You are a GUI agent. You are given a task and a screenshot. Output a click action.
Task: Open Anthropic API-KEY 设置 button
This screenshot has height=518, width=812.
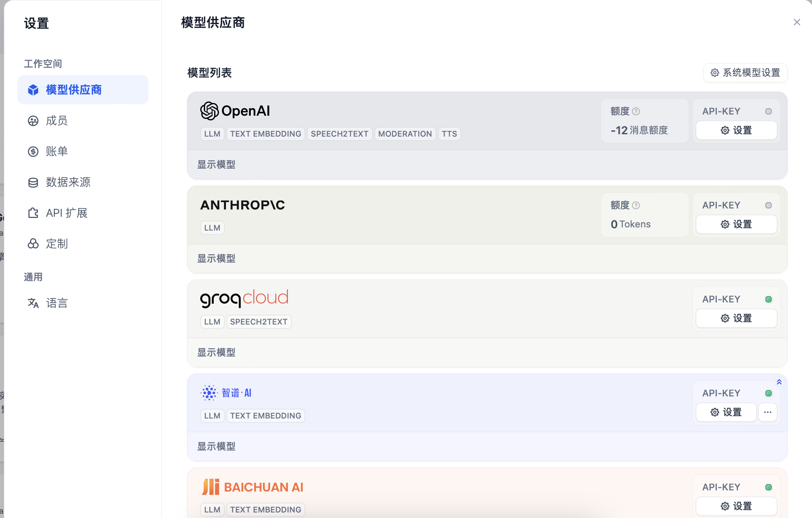tap(736, 224)
